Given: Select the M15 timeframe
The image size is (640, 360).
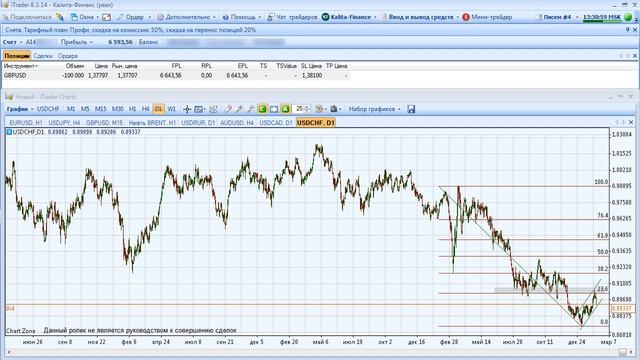Looking at the screenshot, I should pyautogui.click(x=100, y=109).
